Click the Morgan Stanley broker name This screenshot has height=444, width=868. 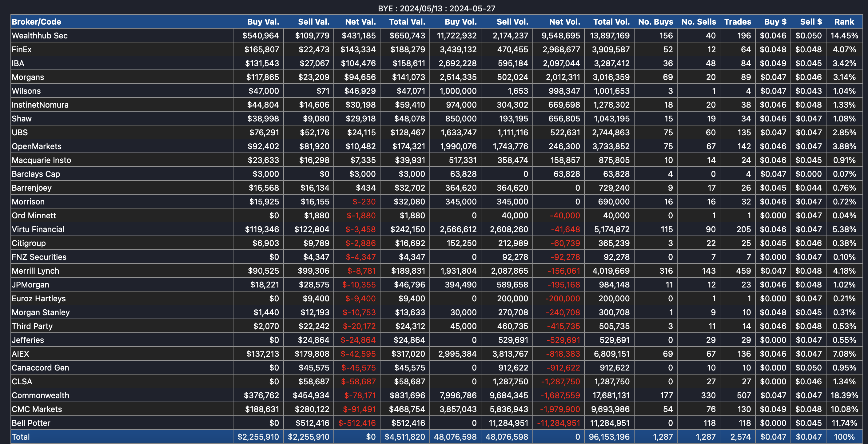click(x=40, y=312)
